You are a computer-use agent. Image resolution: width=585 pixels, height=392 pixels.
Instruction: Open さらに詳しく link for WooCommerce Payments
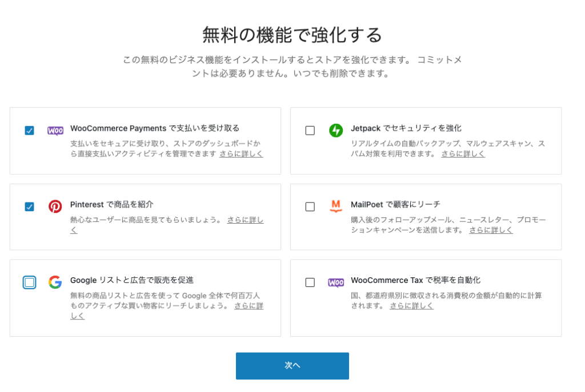[241, 154]
